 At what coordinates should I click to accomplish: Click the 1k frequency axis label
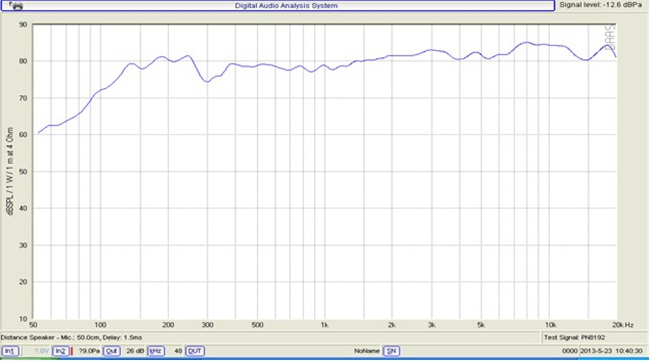(x=325, y=325)
